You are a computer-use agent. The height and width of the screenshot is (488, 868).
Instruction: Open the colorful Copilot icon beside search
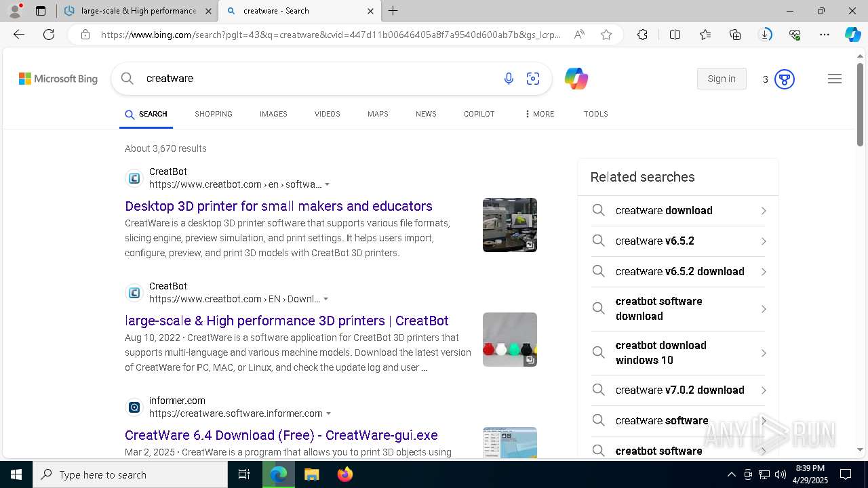coord(576,79)
